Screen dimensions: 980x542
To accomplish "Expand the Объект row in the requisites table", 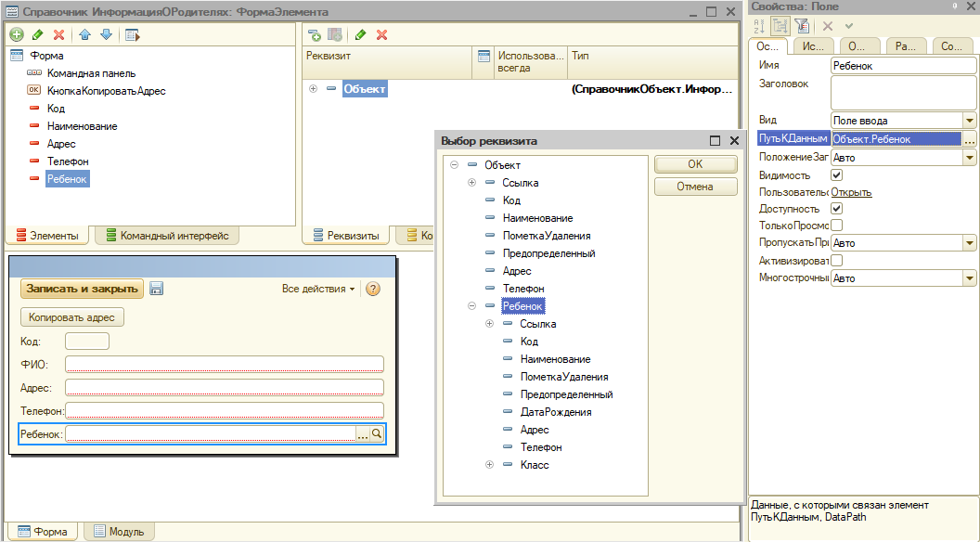I will click(x=313, y=89).
